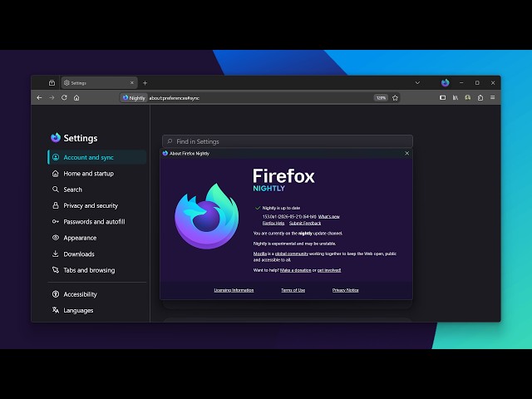Open Languages settings category
This screenshot has width=532, height=399.
(97, 310)
